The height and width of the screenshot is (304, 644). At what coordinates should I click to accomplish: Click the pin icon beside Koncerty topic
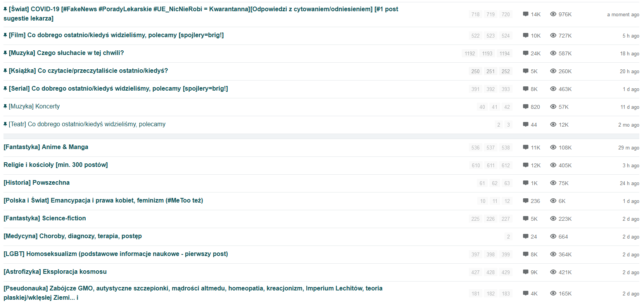(x=5, y=106)
